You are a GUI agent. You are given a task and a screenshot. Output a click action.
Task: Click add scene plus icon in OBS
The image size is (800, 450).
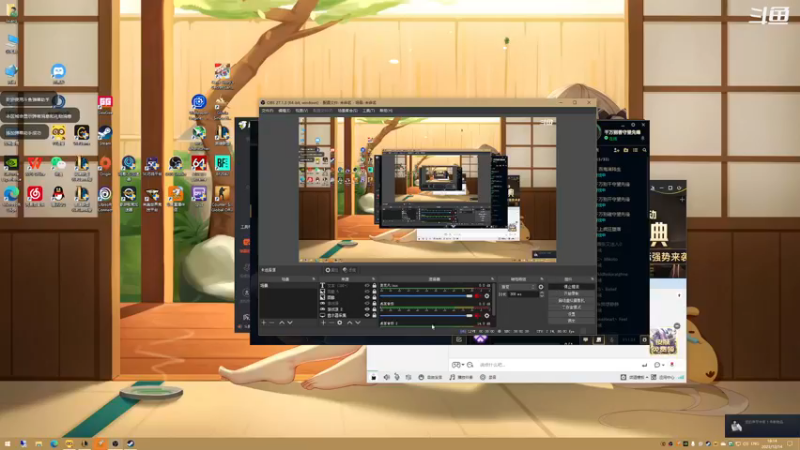[263, 323]
